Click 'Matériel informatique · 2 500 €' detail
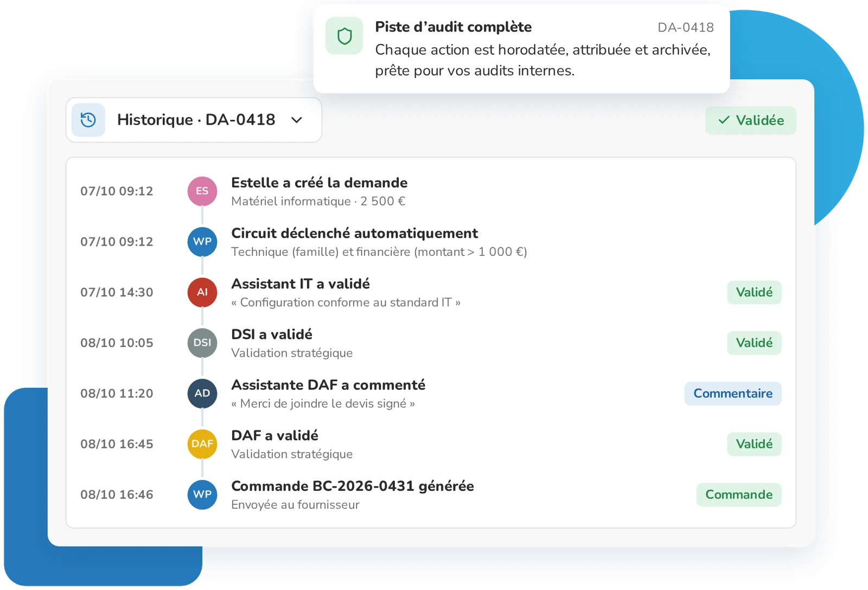The height and width of the screenshot is (590, 868). click(318, 201)
